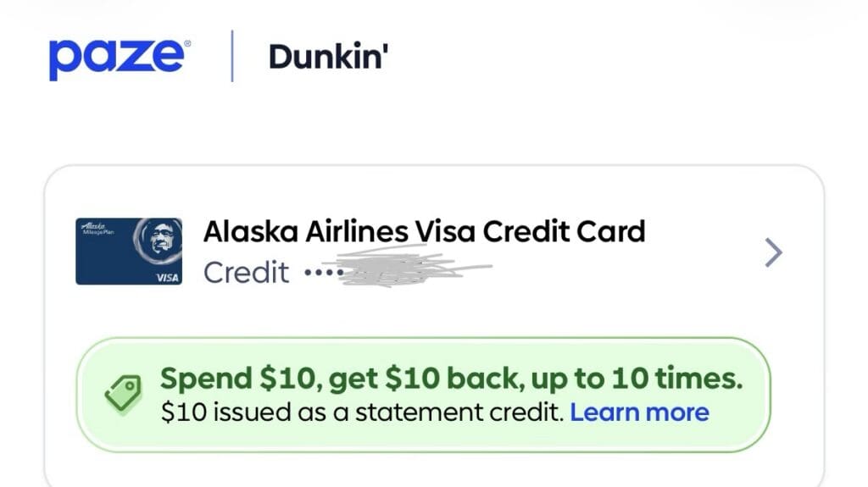The height and width of the screenshot is (487, 868).
Task: Click the green offer banner's right edge
Action: (x=766, y=395)
